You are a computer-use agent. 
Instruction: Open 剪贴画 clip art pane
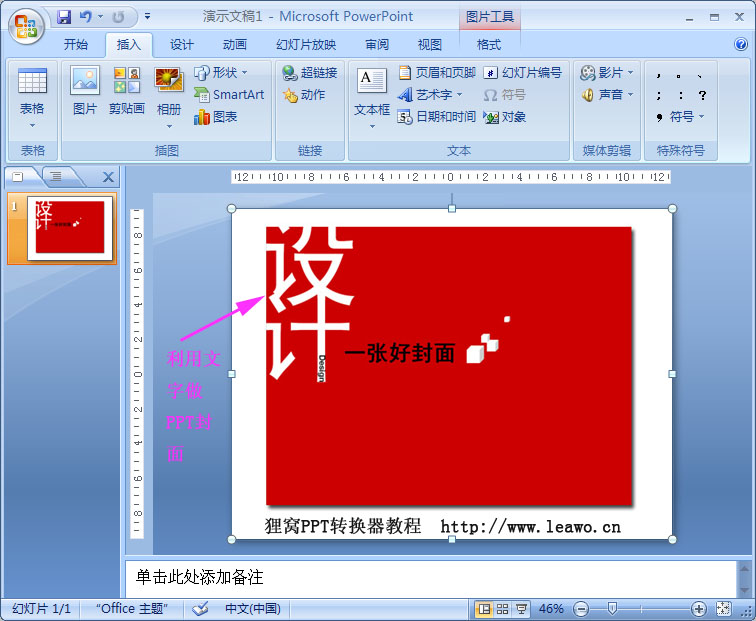[127, 91]
